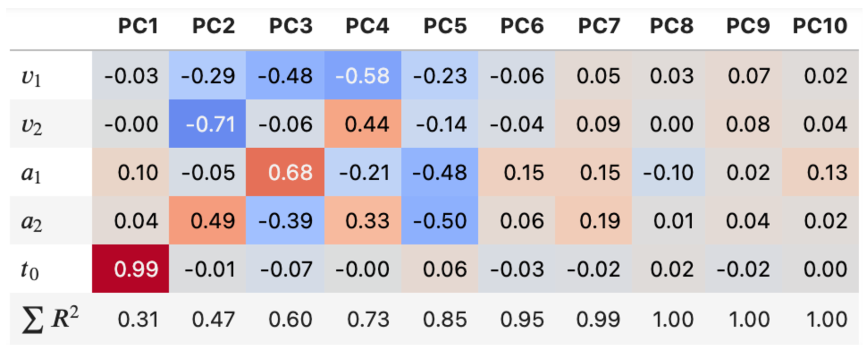
Task: Click the t0 row label
Action: [30, 270]
